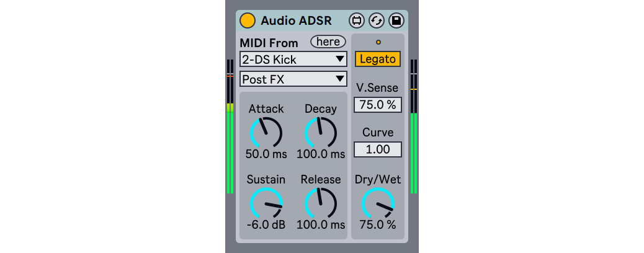Image resolution: width=644 pixels, height=253 pixels.
Task: Click the Curve 1.00 value field
Action: 377,149
